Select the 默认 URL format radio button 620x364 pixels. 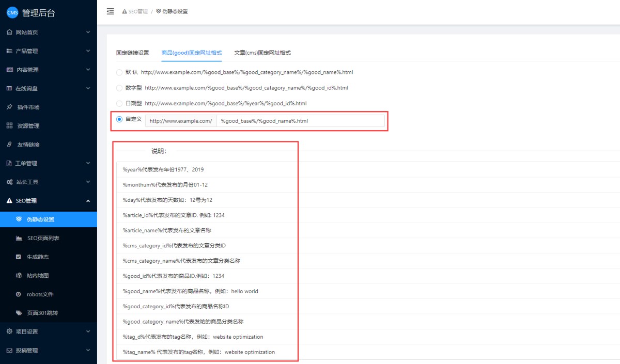(x=119, y=72)
